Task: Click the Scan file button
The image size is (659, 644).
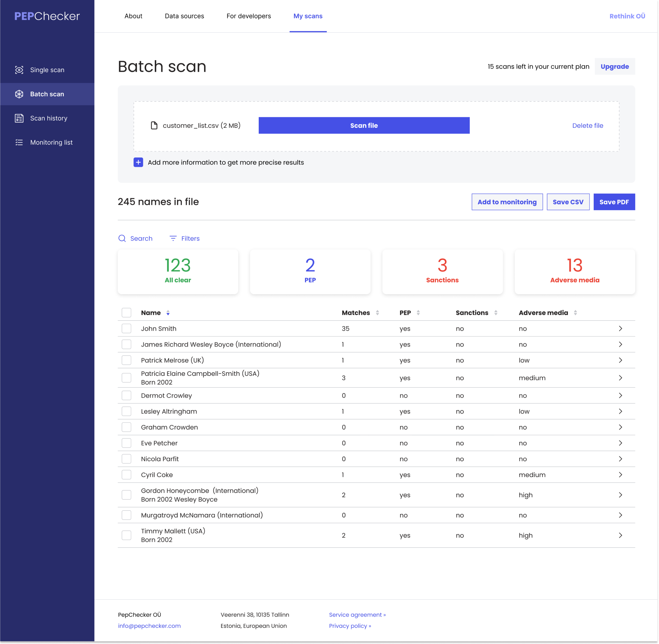Action: point(364,126)
